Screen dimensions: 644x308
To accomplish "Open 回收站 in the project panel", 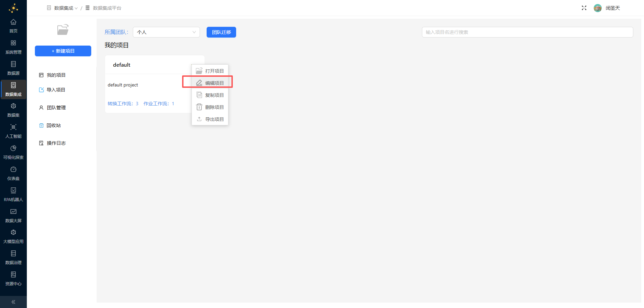I will [x=54, y=125].
